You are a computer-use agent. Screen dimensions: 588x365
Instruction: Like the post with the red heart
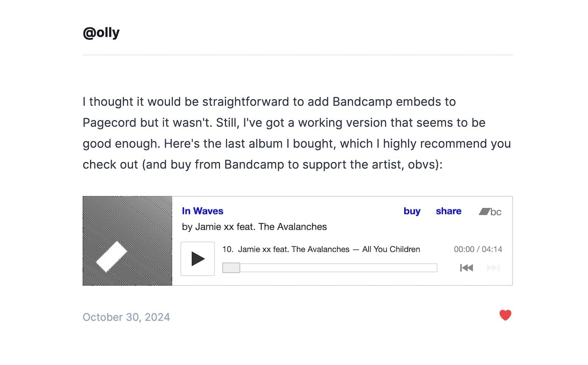[505, 315]
